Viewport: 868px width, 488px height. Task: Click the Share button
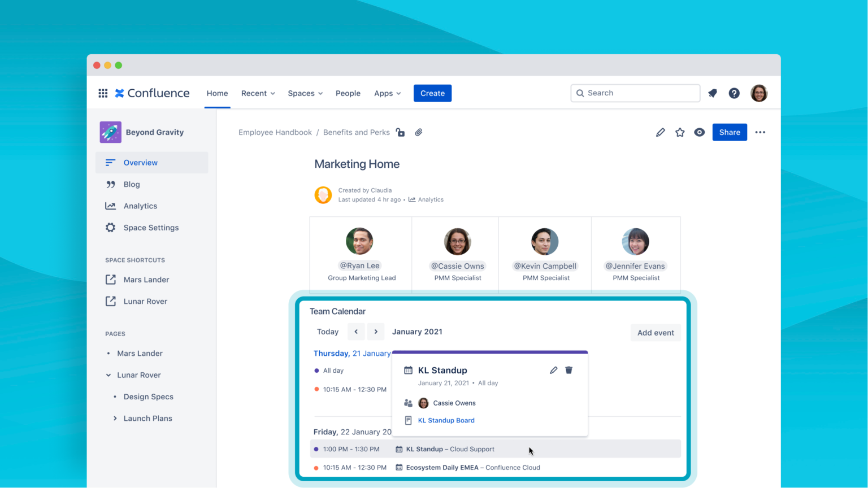pos(730,132)
